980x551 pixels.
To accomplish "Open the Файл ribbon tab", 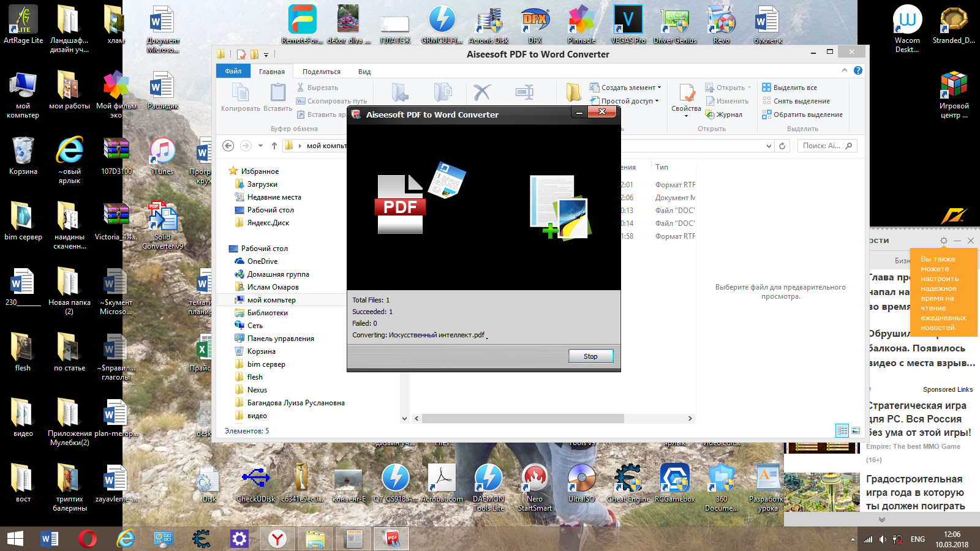I will (233, 71).
